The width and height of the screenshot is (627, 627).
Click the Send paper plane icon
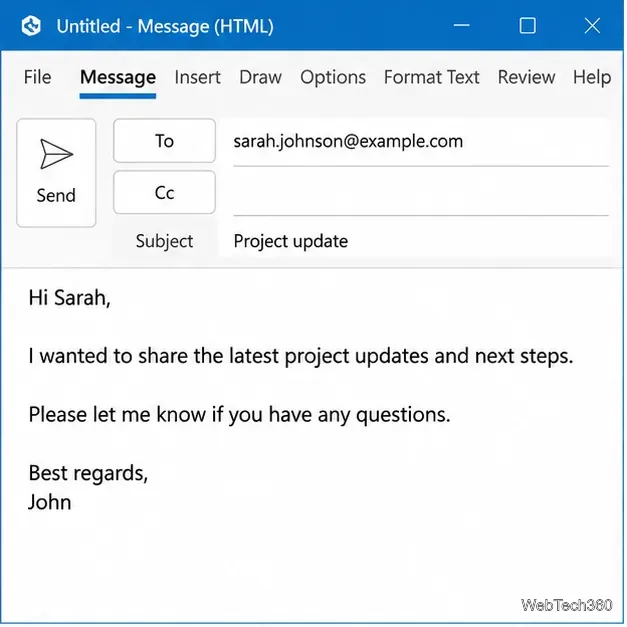tap(56, 154)
